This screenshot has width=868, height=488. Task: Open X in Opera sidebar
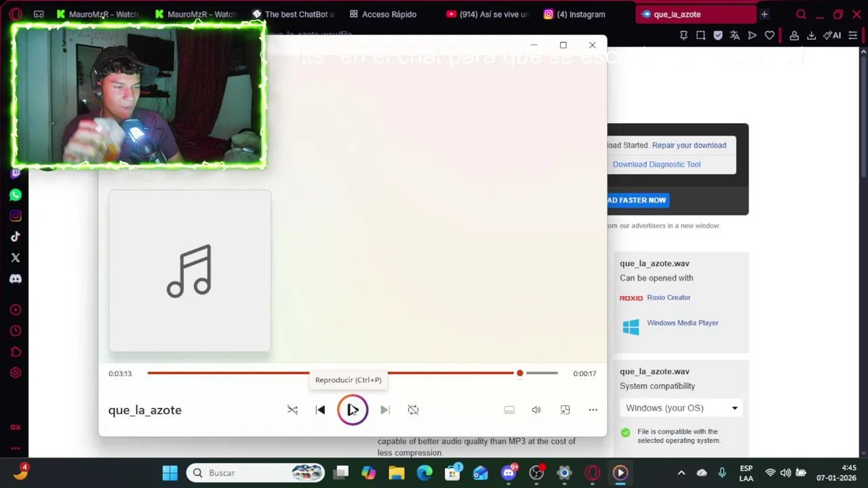tap(16, 258)
